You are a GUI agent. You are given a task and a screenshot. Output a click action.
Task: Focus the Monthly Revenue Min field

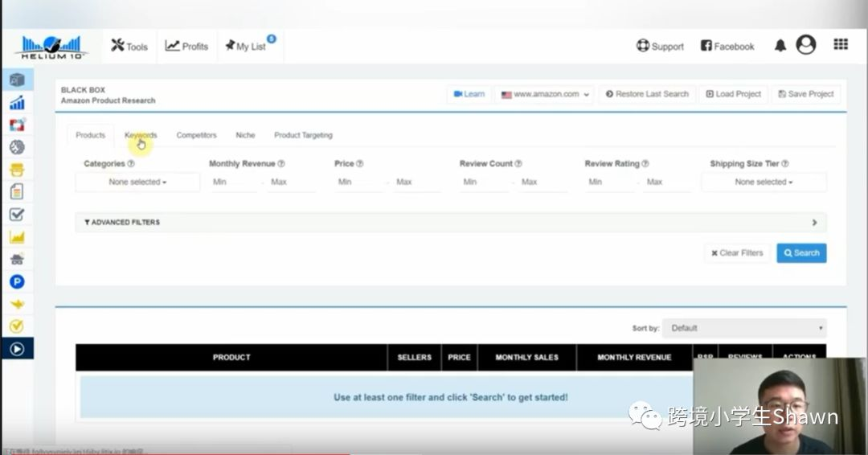(233, 182)
